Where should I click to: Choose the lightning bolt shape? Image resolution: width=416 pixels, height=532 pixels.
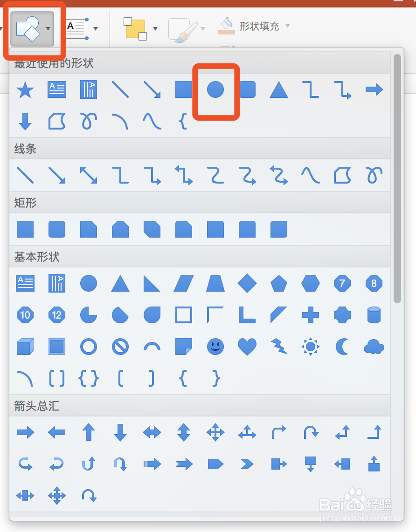(279, 347)
